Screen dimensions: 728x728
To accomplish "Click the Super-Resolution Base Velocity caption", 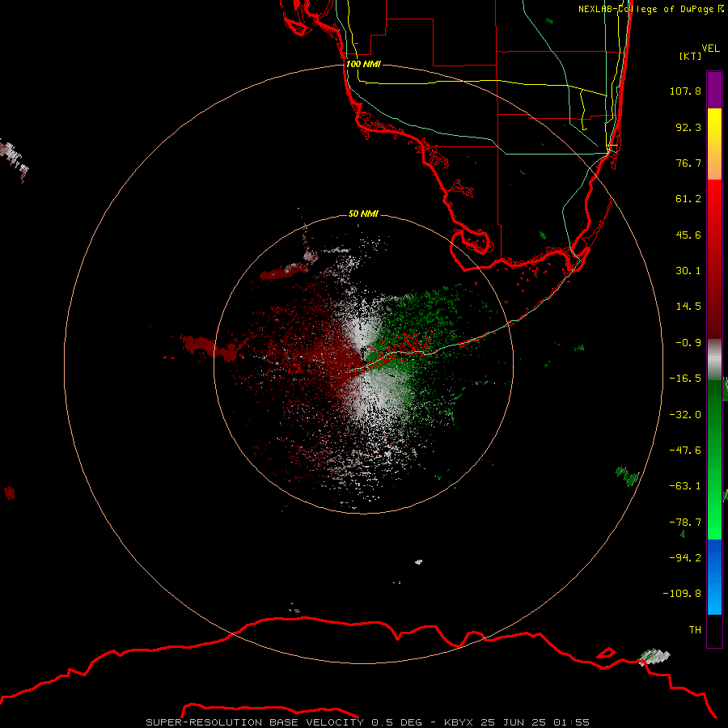I will tap(368, 722).
